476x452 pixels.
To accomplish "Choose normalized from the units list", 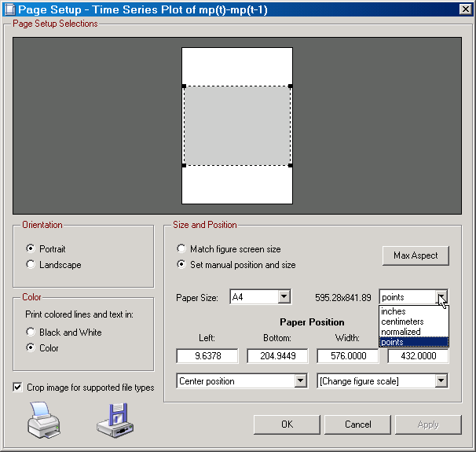I will [414, 332].
